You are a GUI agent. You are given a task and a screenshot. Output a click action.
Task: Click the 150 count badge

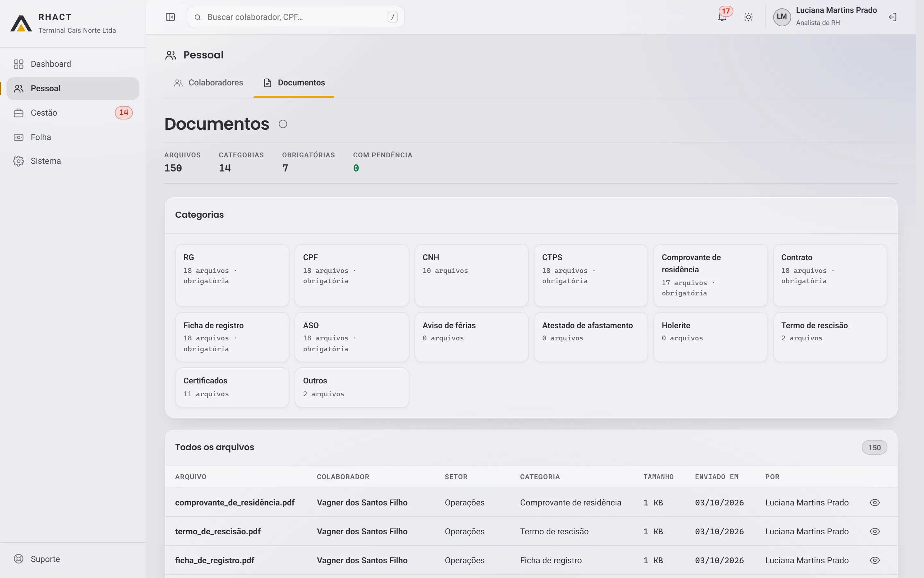(874, 448)
